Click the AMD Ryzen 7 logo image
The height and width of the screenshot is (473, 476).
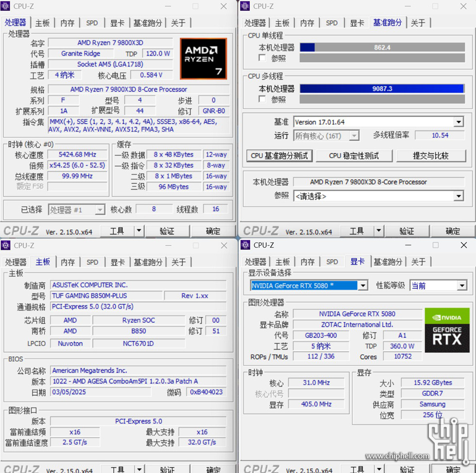point(204,59)
